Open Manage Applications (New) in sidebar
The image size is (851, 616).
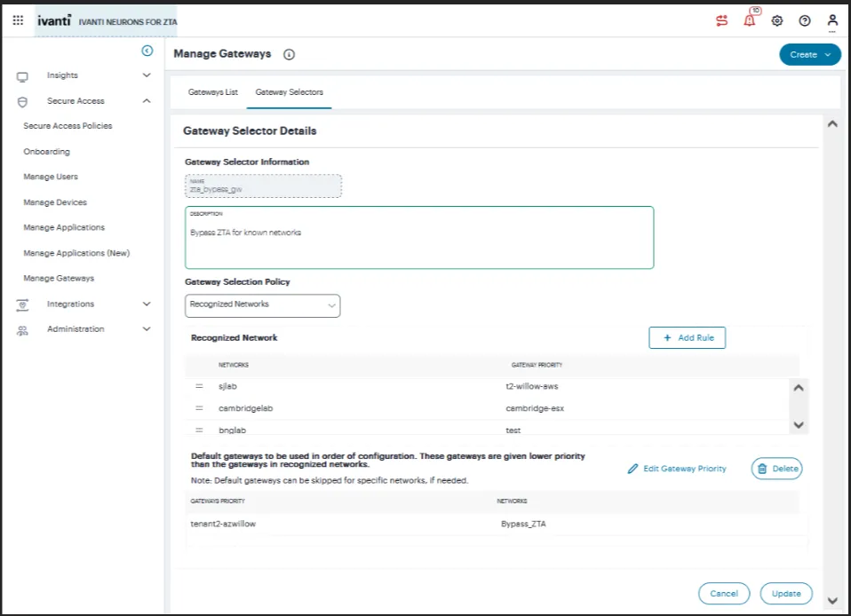(76, 253)
